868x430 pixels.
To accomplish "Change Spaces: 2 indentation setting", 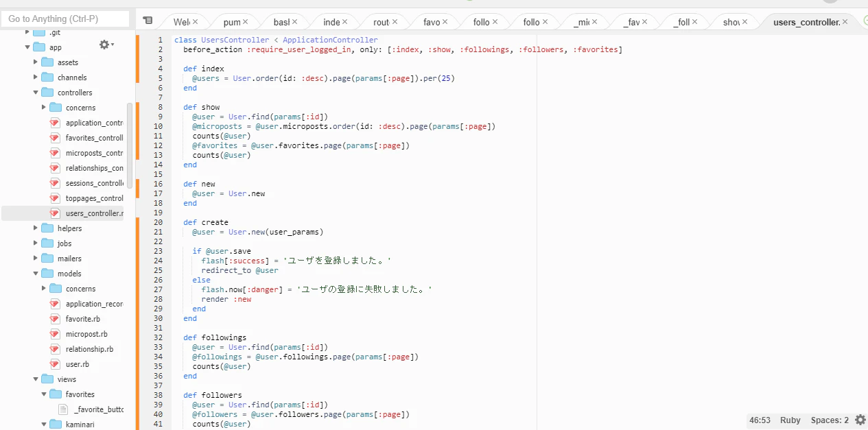I will (x=830, y=420).
